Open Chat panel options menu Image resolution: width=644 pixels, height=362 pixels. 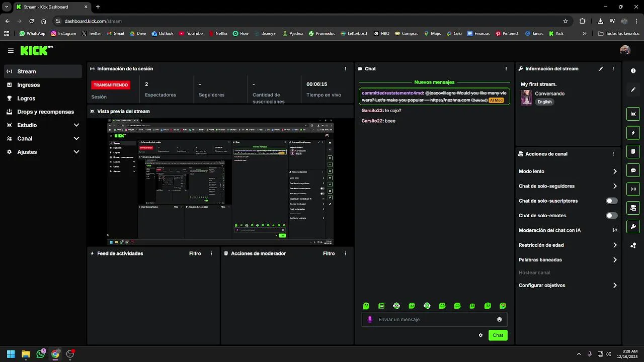coord(506,69)
